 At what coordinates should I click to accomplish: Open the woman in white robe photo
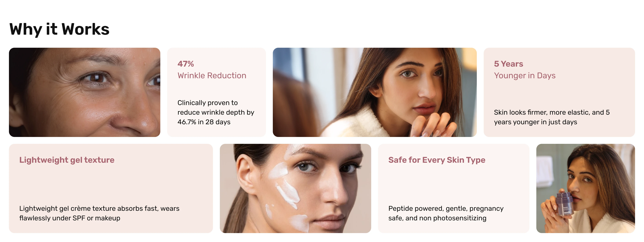[374, 92]
